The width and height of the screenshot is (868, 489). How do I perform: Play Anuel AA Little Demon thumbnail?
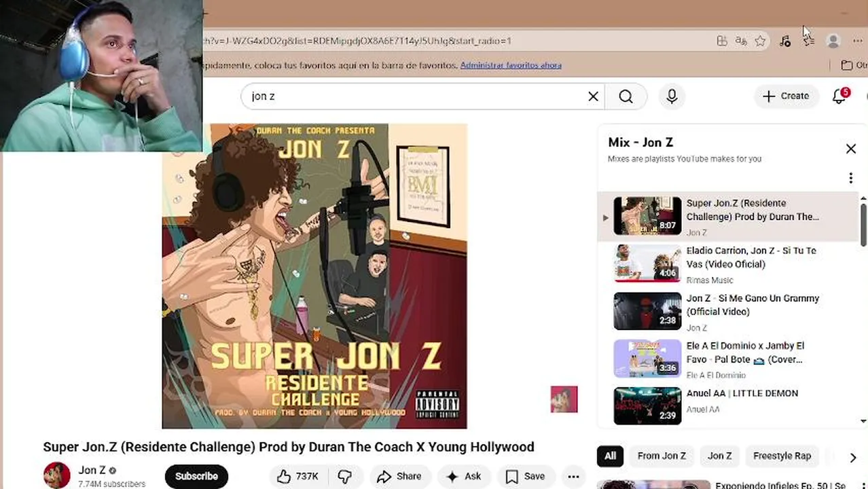tap(647, 405)
